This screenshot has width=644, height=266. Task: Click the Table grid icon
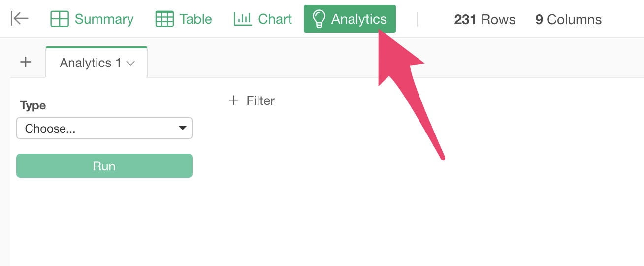164,19
